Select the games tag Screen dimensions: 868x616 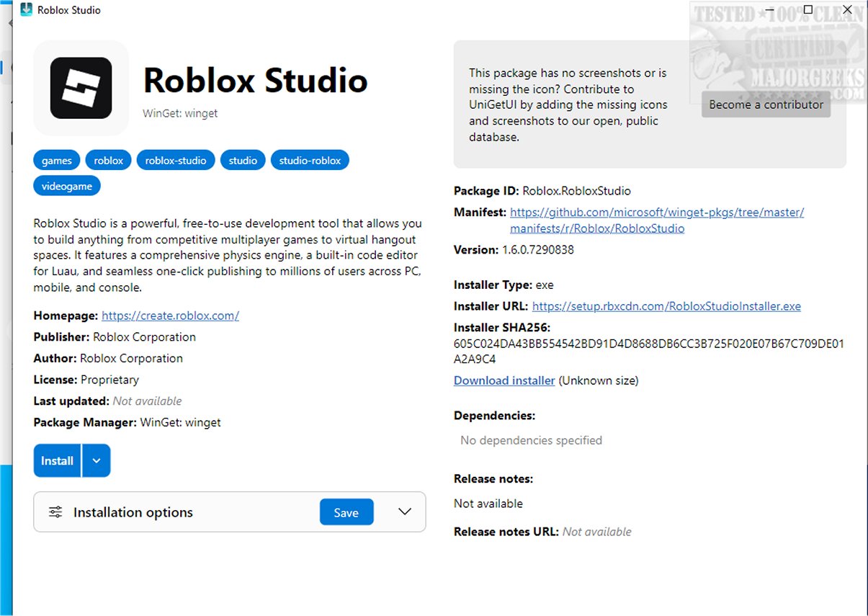point(57,160)
